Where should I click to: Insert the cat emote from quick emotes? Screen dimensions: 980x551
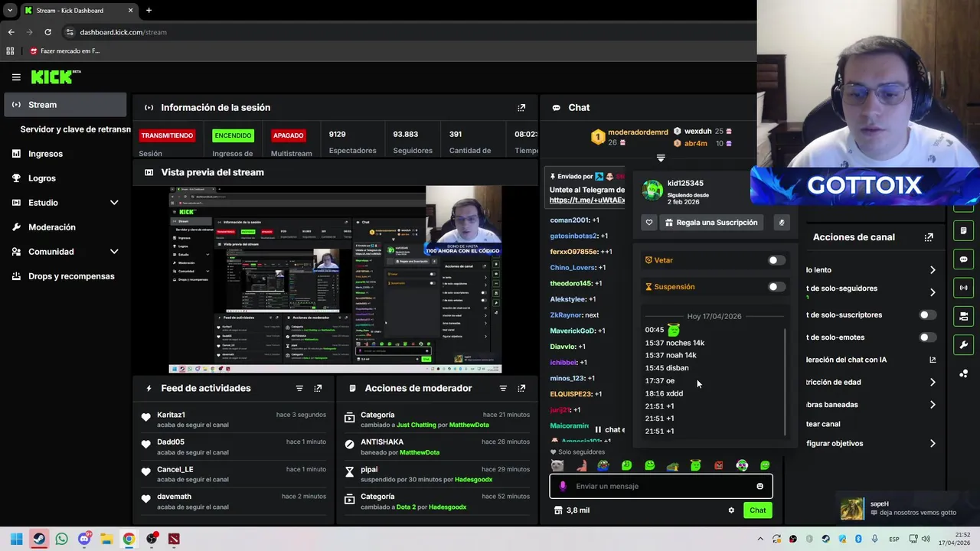click(557, 465)
